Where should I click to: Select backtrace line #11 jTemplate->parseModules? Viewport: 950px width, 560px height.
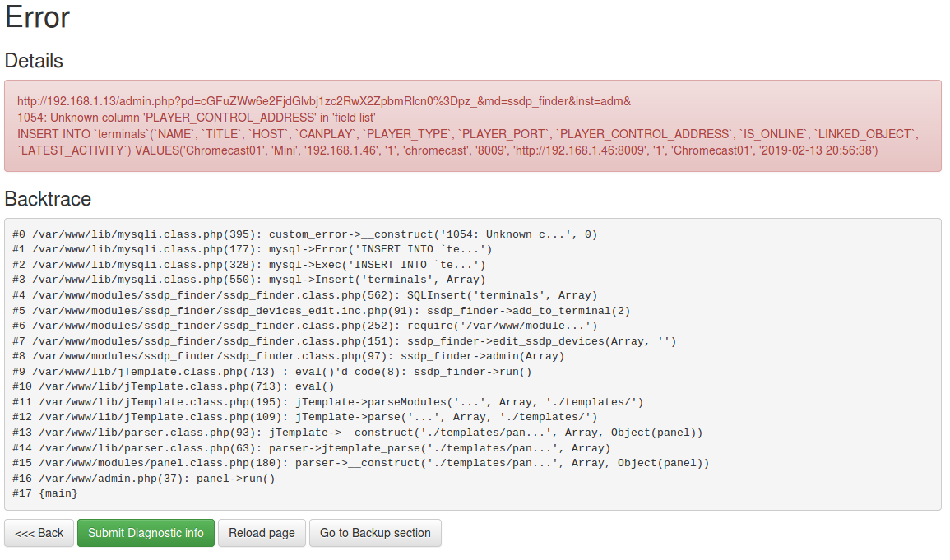point(328,402)
